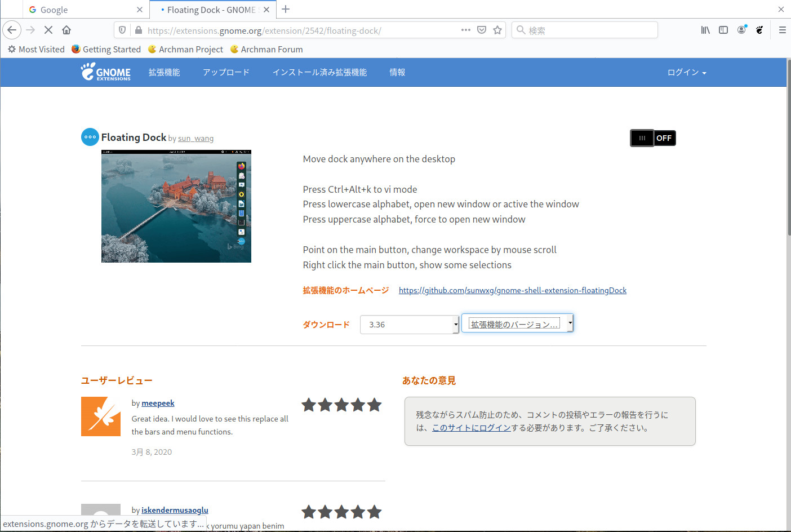Viewport: 791px width, 532px height.
Task: Click meepeek's five-star rating
Action: (341, 405)
